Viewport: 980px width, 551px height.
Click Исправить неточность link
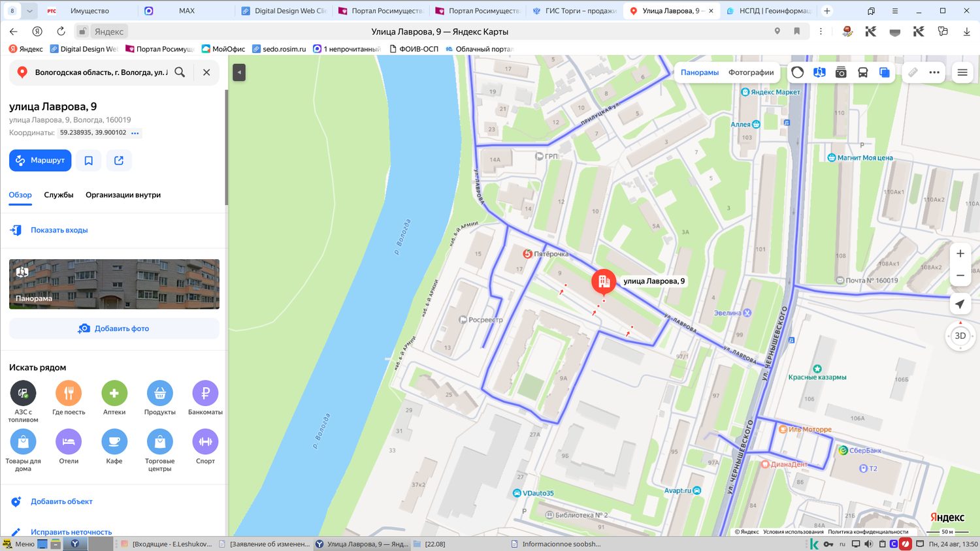coord(71,531)
